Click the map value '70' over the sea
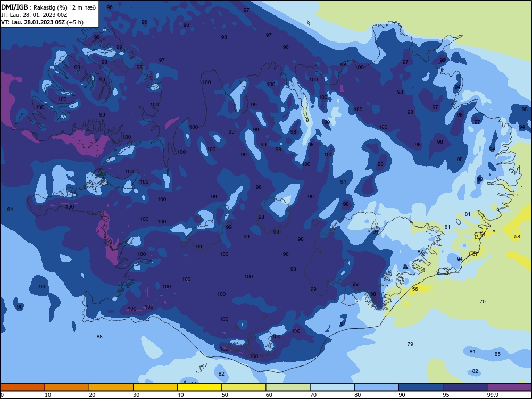The height and width of the screenshot is (399, 532). point(483,301)
